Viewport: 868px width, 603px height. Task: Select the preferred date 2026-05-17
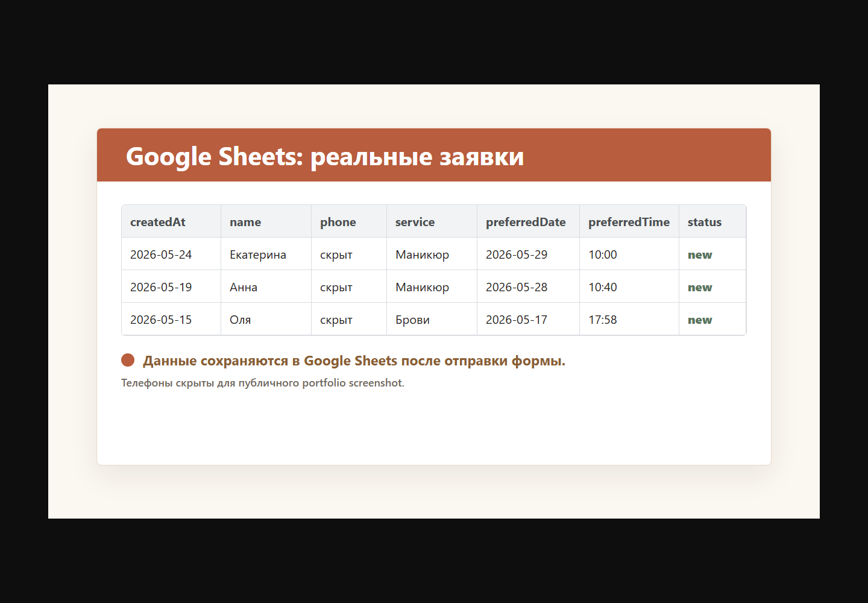[528, 319]
